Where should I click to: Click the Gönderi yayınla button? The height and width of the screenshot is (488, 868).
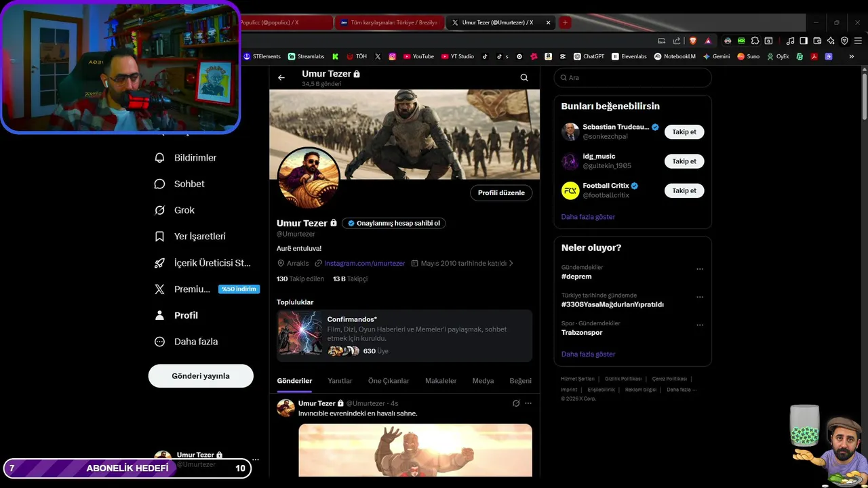pyautogui.click(x=201, y=376)
